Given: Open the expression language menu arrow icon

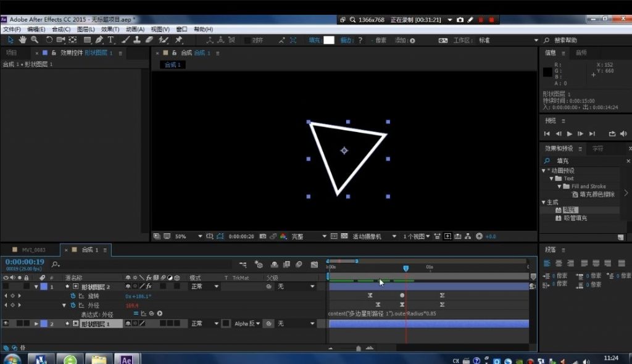Looking at the screenshot, I should point(160,313).
